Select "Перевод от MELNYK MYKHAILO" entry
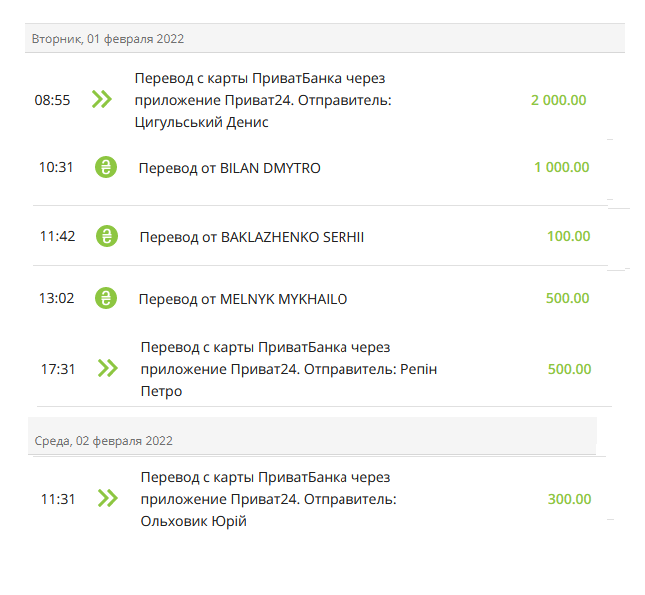This screenshot has width=645, height=595. click(243, 299)
